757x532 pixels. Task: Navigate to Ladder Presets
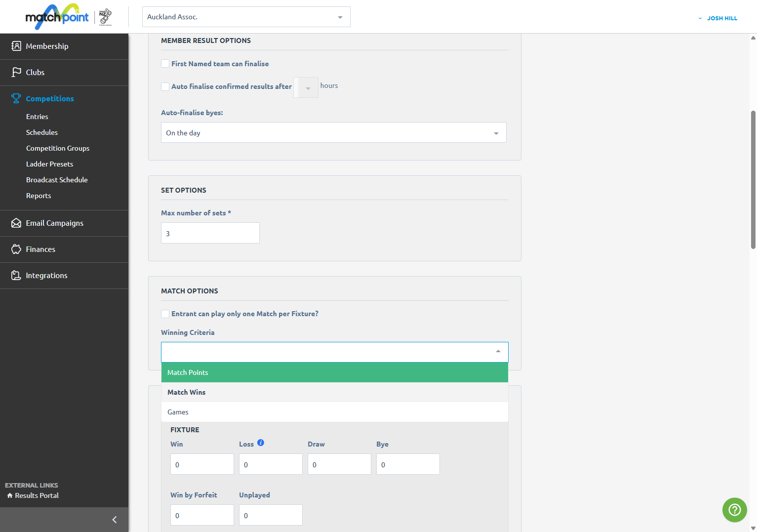pos(49,164)
